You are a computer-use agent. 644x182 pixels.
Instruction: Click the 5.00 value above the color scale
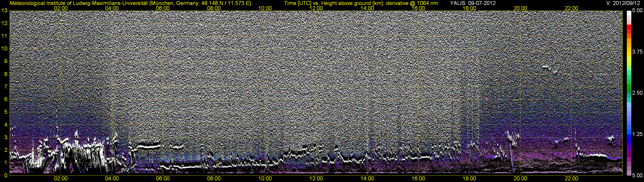point(637,11)
